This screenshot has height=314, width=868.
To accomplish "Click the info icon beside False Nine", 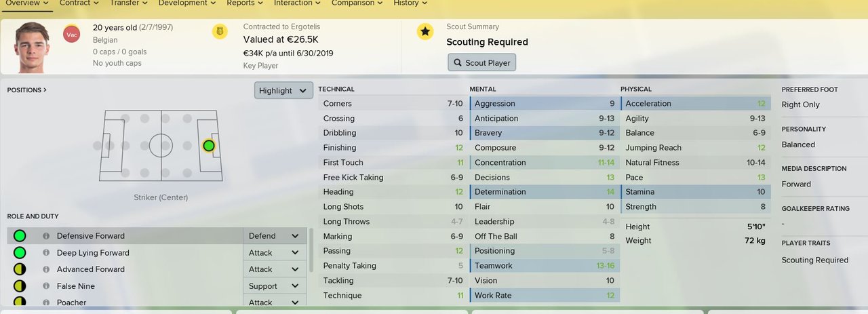I will (x=46, y=286).
